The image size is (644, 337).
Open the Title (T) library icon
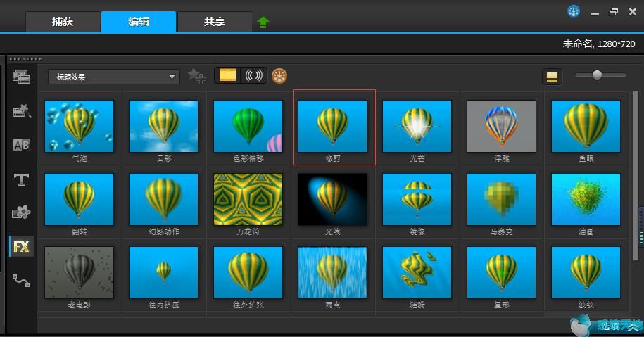21,179
